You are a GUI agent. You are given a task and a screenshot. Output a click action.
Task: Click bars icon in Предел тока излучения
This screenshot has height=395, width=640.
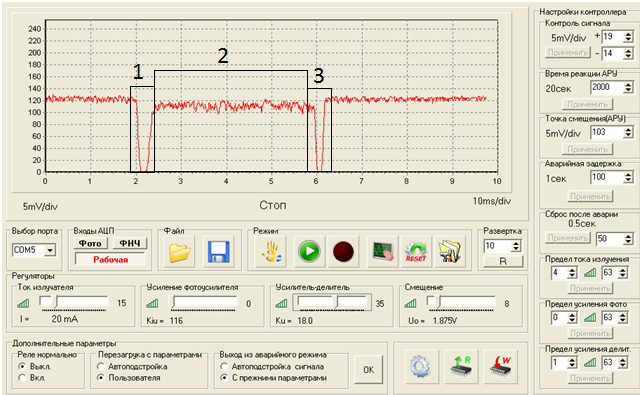(x=589, y=273)
